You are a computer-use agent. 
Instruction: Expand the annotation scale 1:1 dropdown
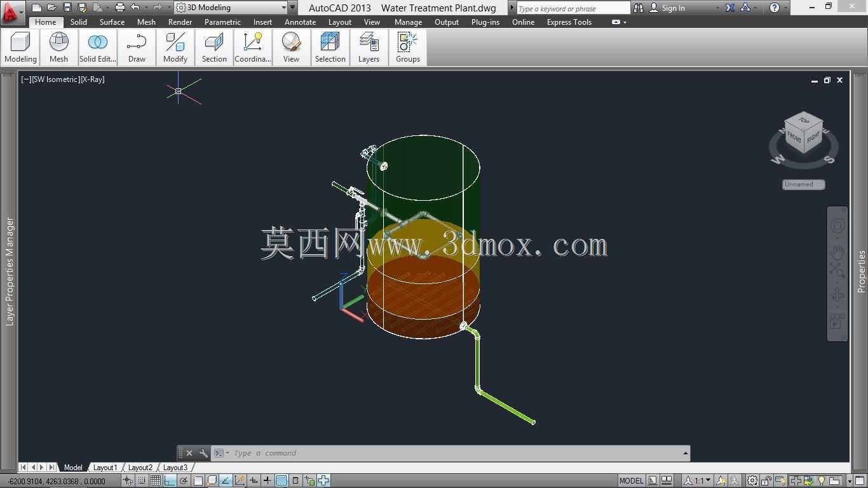coord(709,480)
